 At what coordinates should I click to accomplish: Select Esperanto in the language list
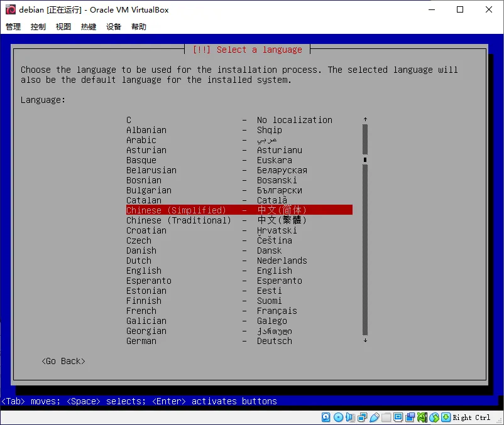pyautogui.click(x=239, y=281)
